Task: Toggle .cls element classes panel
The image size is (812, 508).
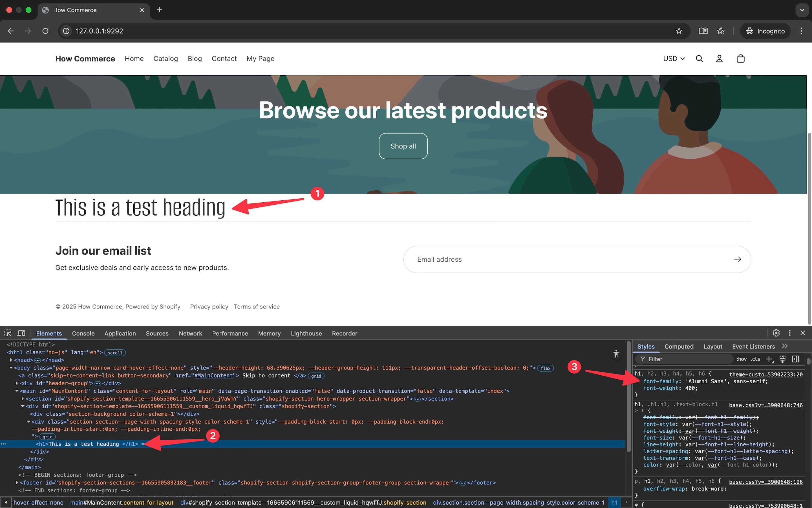Action: click(756, 359)
